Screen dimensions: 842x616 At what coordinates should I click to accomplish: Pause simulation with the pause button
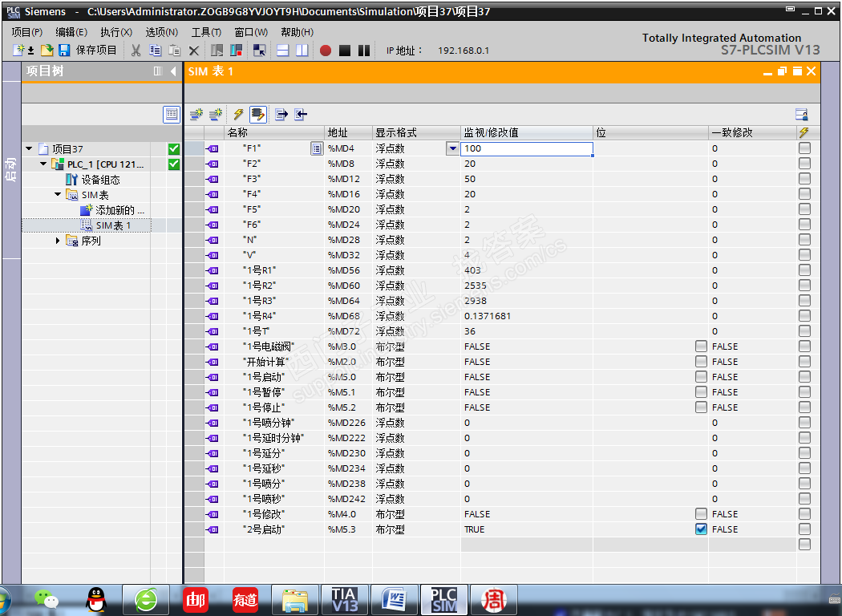click(364, 51)
